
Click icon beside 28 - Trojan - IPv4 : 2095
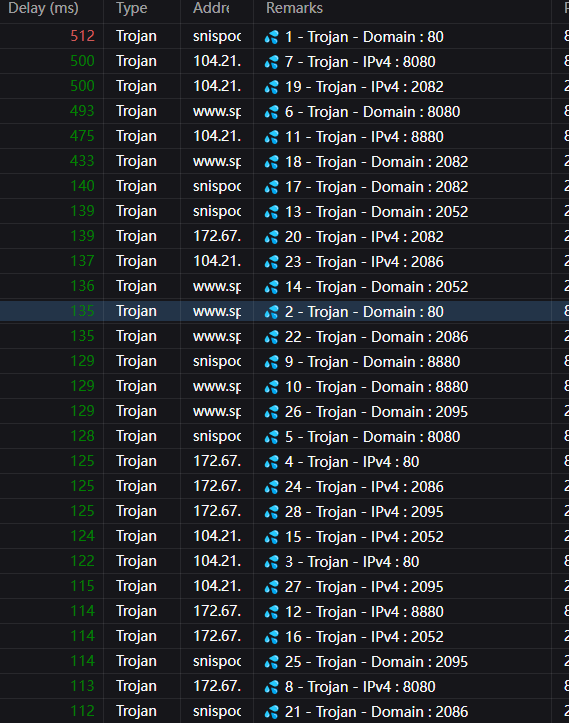click(272, 512)
